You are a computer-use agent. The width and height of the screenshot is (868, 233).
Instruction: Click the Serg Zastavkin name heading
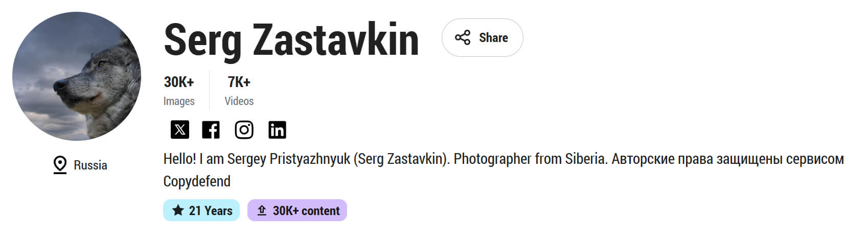click(291, 40)
